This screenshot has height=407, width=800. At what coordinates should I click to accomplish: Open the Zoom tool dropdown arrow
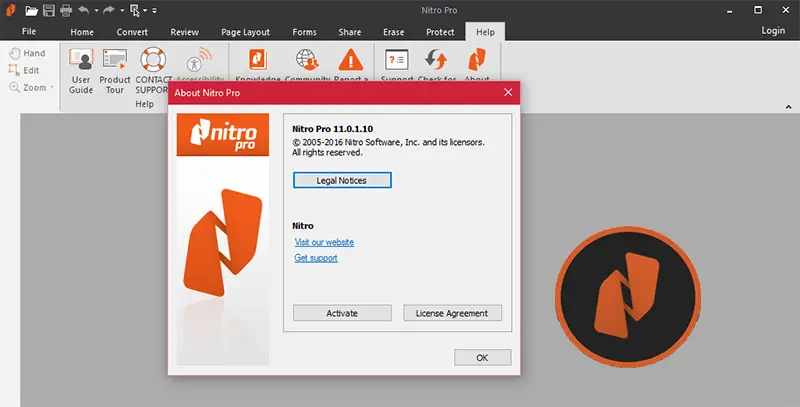(52, 88)
